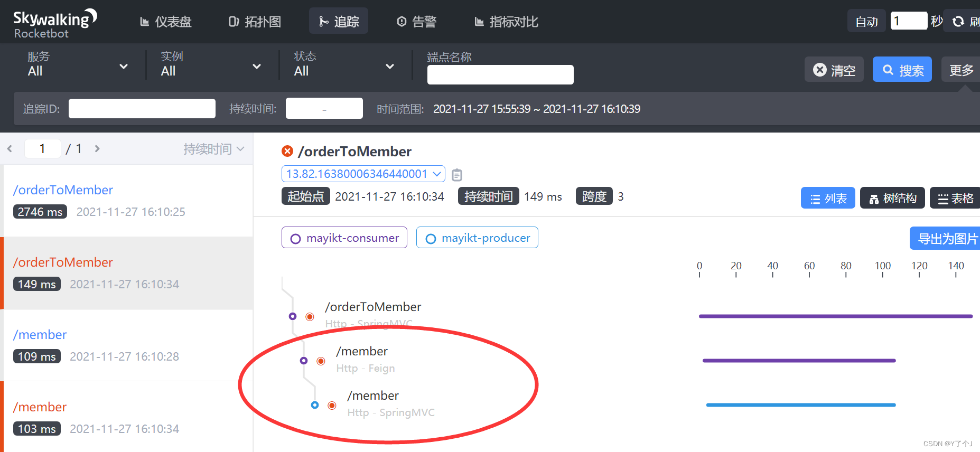Click the /member Feign purple duration bar
The width and height of the screenshot is (980, 452).
(x=799, y=361)
